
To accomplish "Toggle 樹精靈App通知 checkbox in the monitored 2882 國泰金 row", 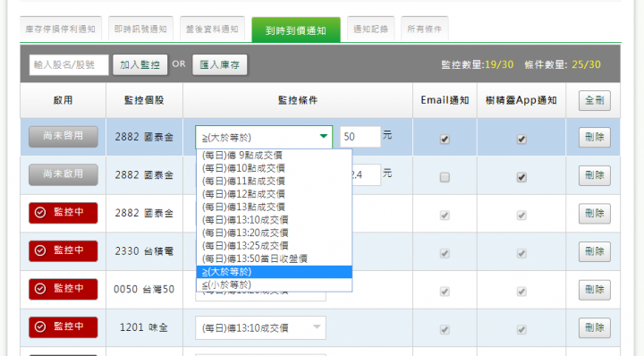I will pyautogui.click(x=521, y=216).
